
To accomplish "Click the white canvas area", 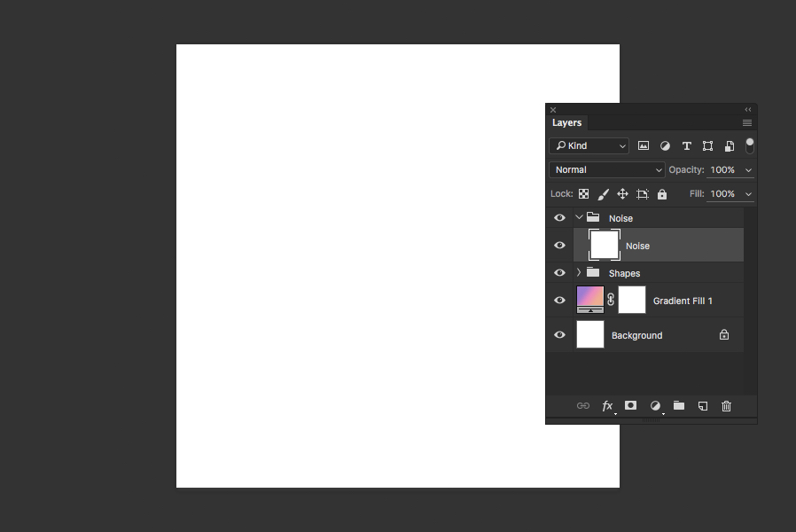I will (x=361, y=266).
